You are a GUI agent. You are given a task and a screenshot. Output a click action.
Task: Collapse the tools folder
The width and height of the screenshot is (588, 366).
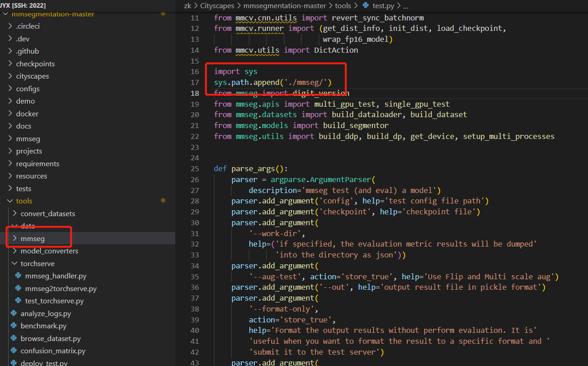10,201
